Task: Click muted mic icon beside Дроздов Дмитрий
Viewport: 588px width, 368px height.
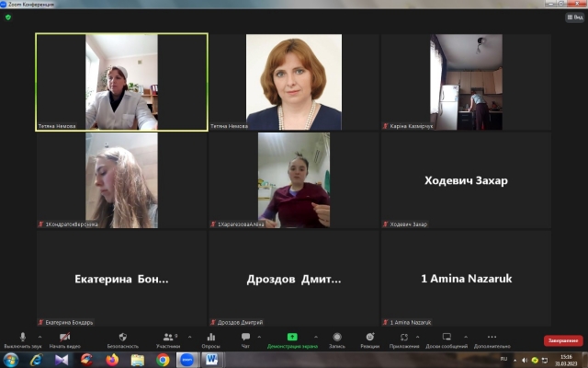Action: tap(213, 322)
